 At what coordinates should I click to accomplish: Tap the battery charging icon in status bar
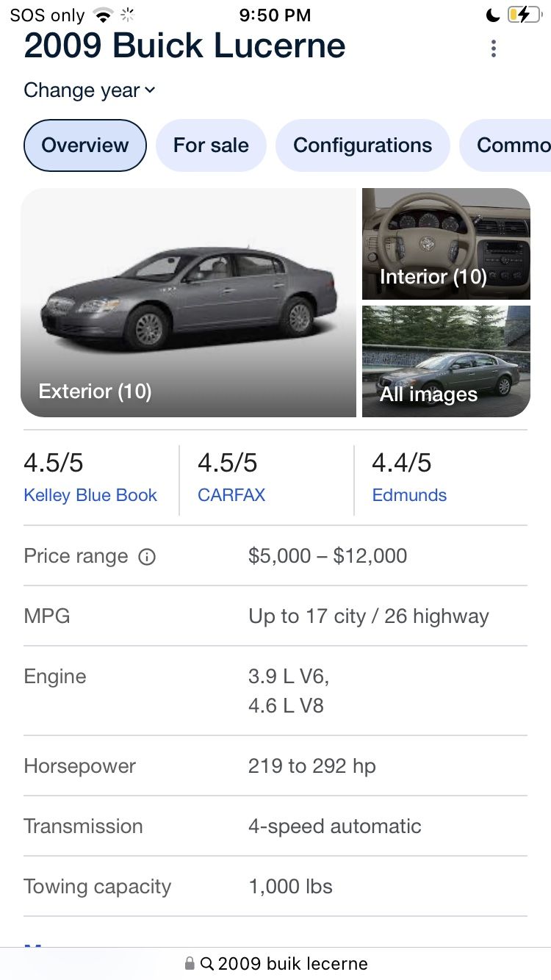[523, 15]
